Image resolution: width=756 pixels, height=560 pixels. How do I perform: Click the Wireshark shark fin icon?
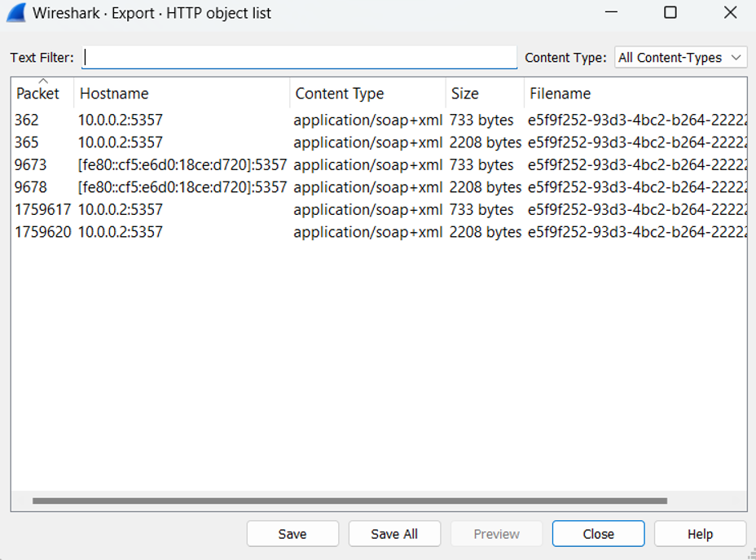pyautogui.click(x=16, y=13)
